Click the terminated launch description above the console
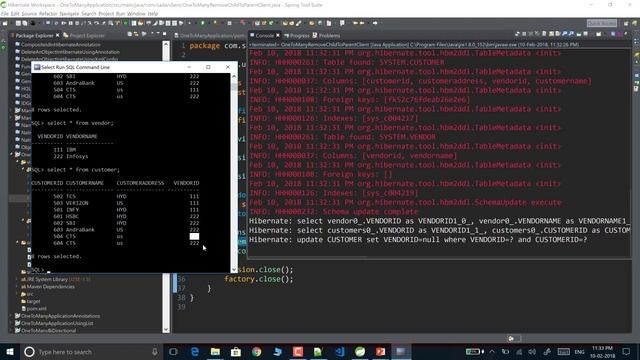640x360 pixels. tap(414, 44)
